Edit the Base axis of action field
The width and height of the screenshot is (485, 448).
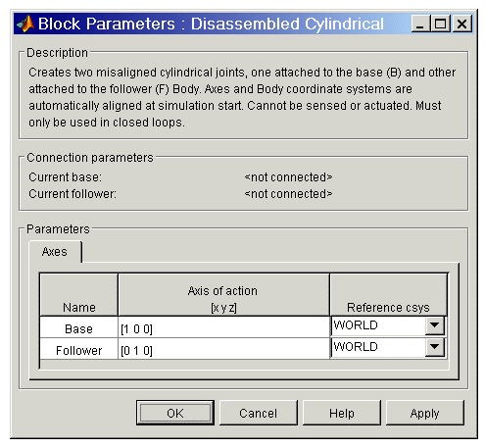223,327
